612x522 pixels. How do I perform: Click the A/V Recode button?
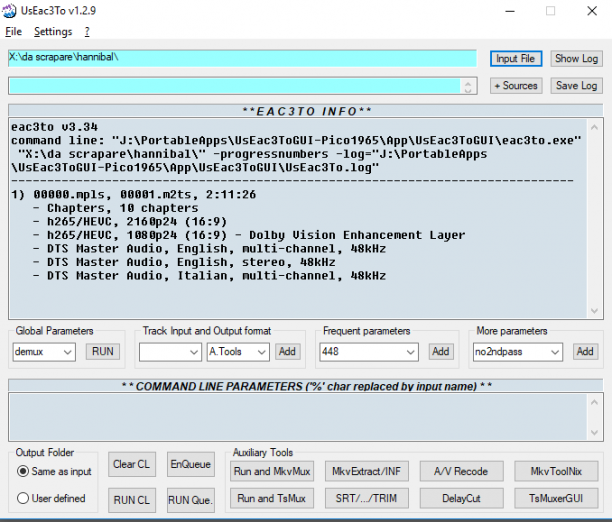461,472
